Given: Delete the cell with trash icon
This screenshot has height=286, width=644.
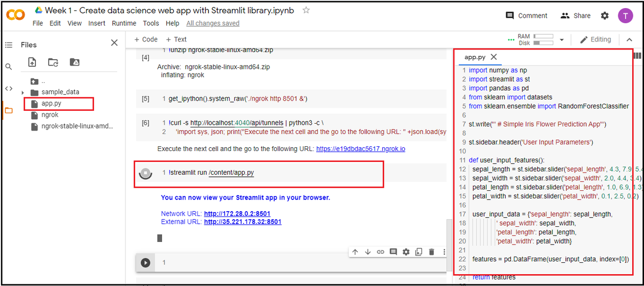Looking at the screenshot, I should tap(431, 252).
